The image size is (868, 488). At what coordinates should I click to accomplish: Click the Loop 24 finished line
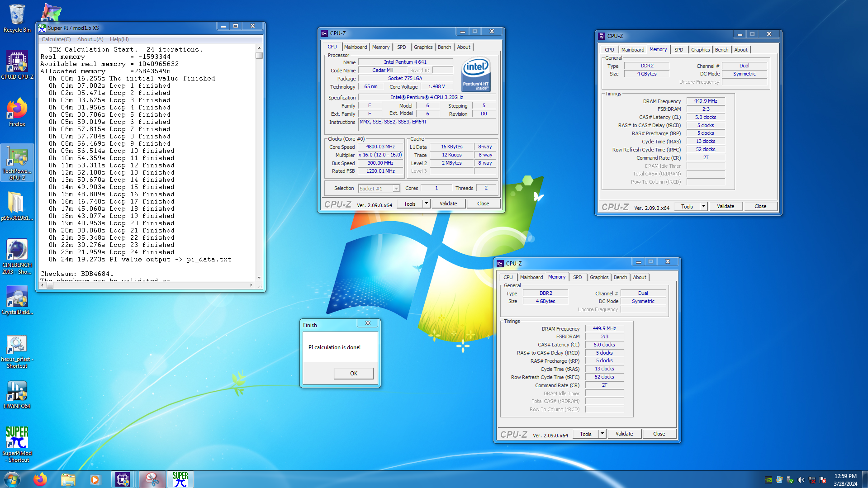111,252
